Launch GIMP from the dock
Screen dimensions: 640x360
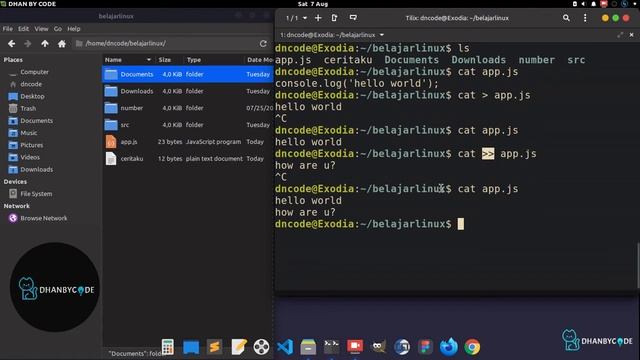378,347
